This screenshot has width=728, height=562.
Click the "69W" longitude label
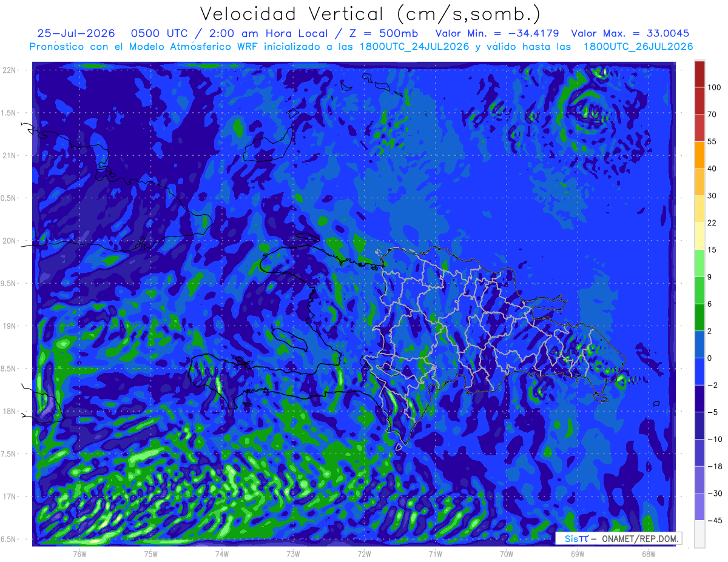[578, 554]
